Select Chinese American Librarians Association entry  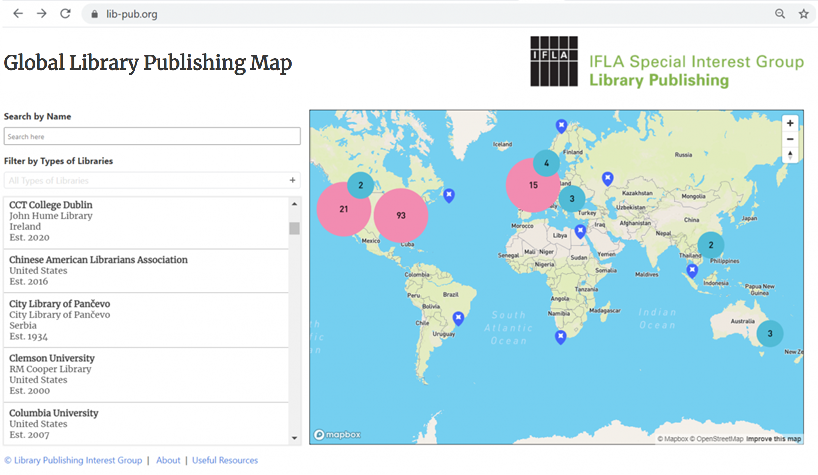click(146, 271)
